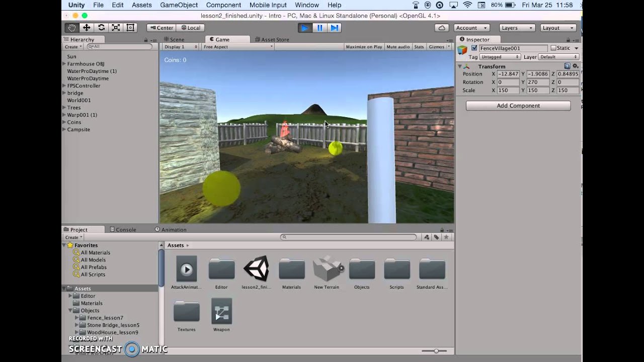Open the Layers dropdown
This screenshot has width=644, height=362.
(517, 28)
